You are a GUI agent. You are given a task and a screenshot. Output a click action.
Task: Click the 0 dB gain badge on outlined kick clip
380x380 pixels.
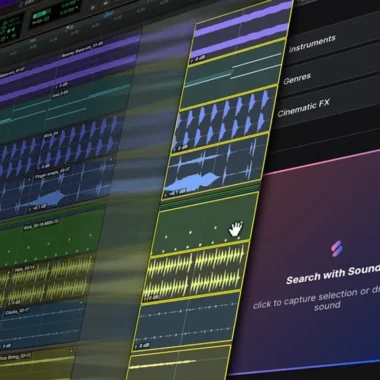pos(179,147)
